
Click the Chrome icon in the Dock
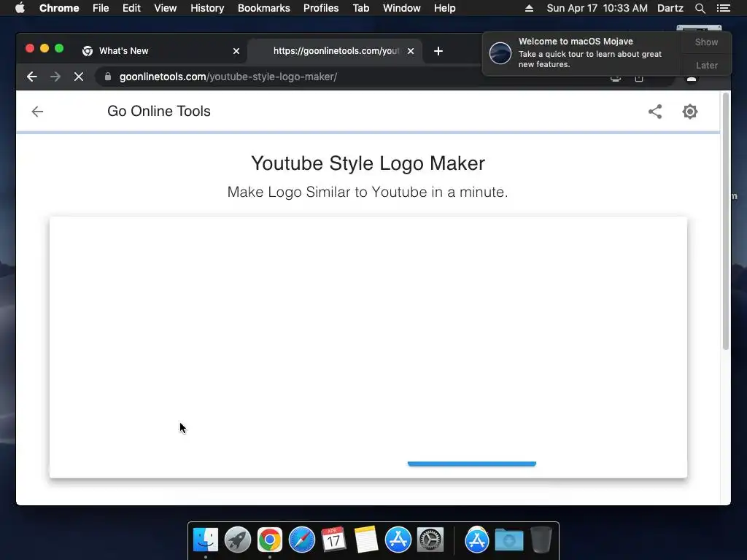click(x=270, y=540)
